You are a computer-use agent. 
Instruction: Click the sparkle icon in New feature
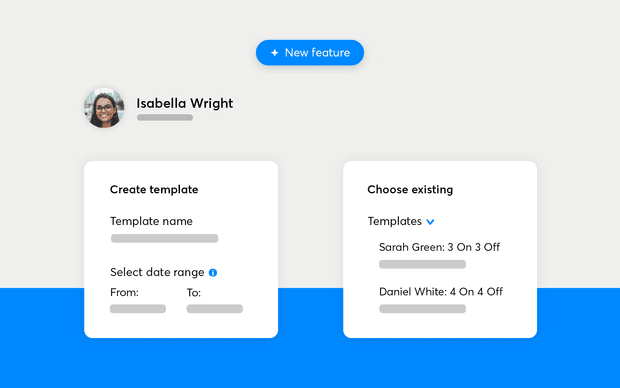point(274,53)
